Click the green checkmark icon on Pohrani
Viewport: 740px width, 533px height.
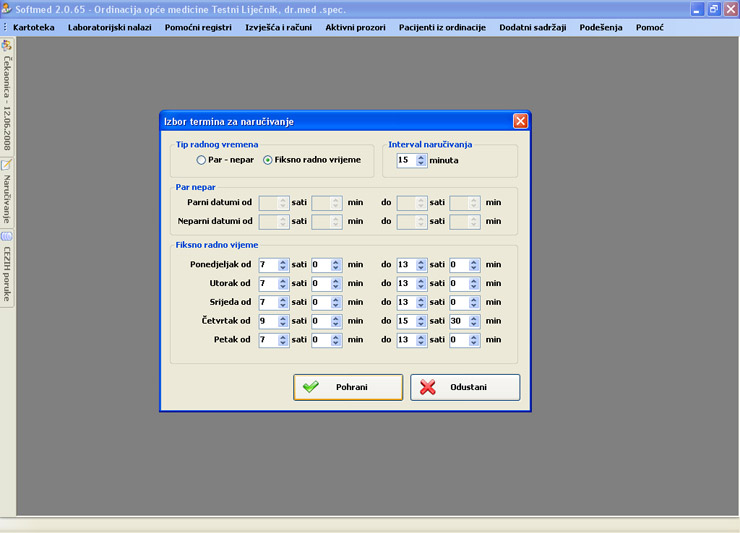311,387
